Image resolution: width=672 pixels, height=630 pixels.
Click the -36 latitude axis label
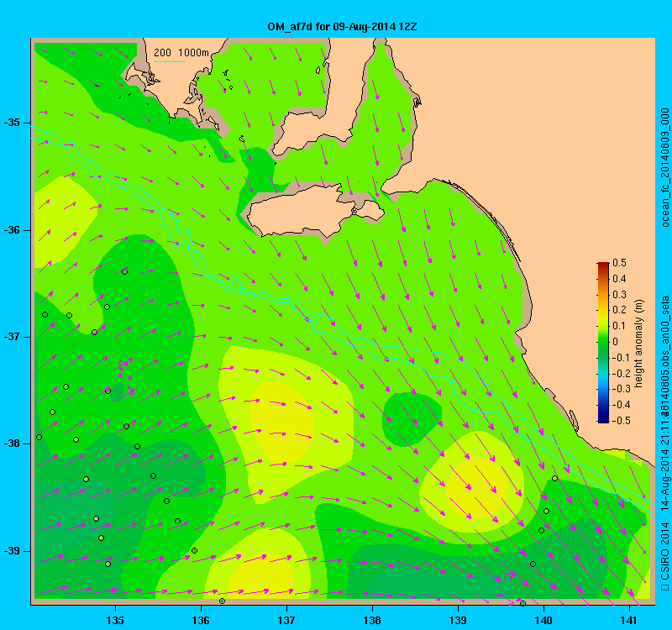click(x=12, y=230)
